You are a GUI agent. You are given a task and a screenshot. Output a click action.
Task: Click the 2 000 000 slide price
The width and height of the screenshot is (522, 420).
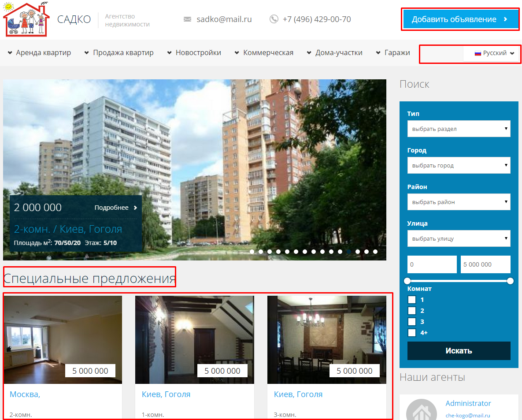click(37, 208)
